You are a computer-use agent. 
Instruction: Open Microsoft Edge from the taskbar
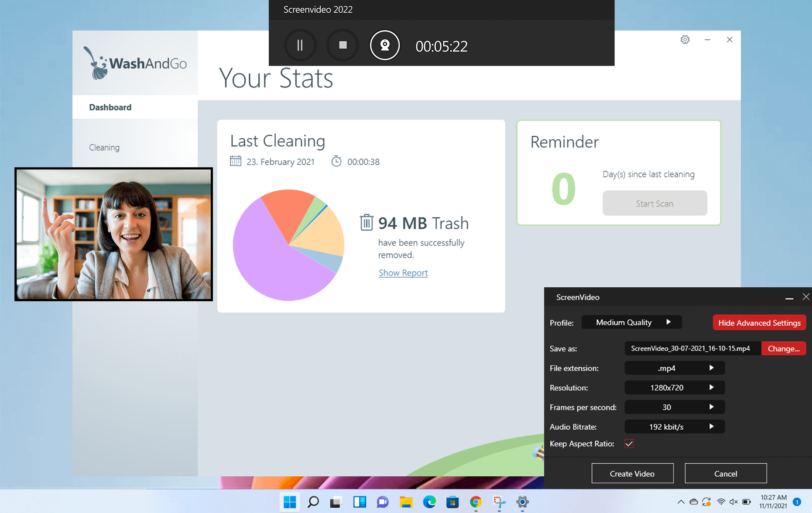coord(430,502)
